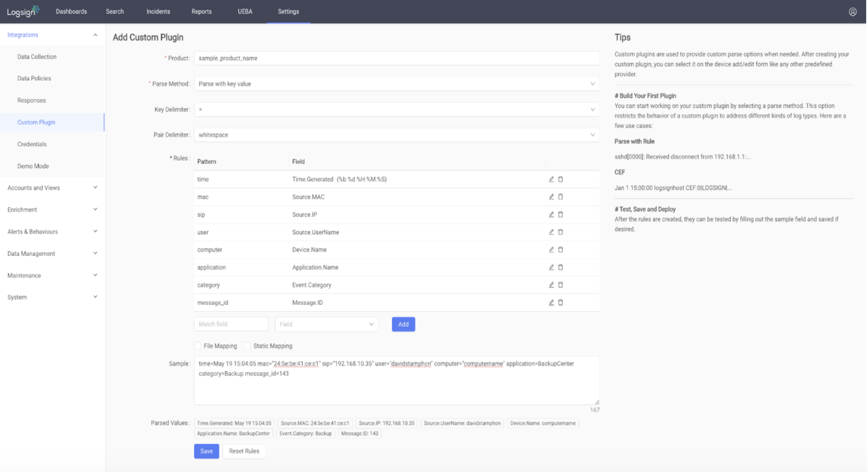Click the Time.Generated parsed value tag
Viewport: 868px width, 472px height.
point(234,423)
